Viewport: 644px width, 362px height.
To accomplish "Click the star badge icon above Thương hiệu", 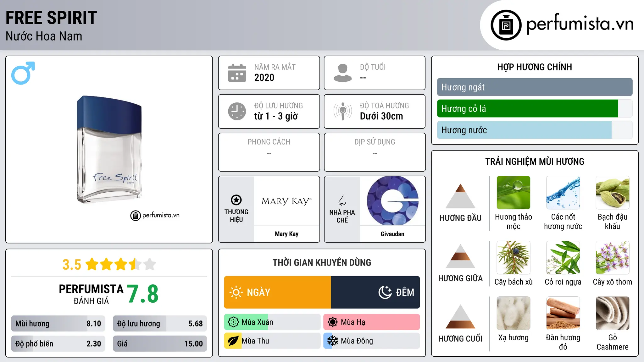I will (x=236, y=200).
